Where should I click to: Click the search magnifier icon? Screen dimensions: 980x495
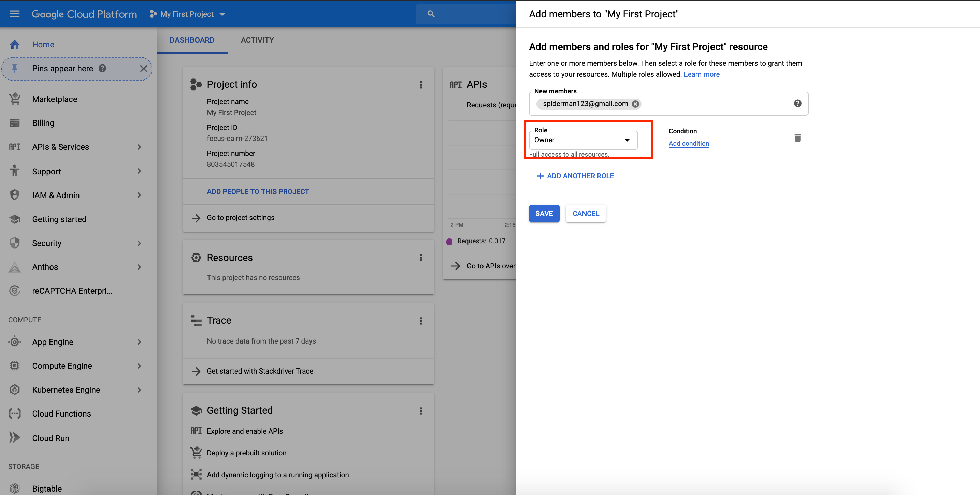coord(431,14)
